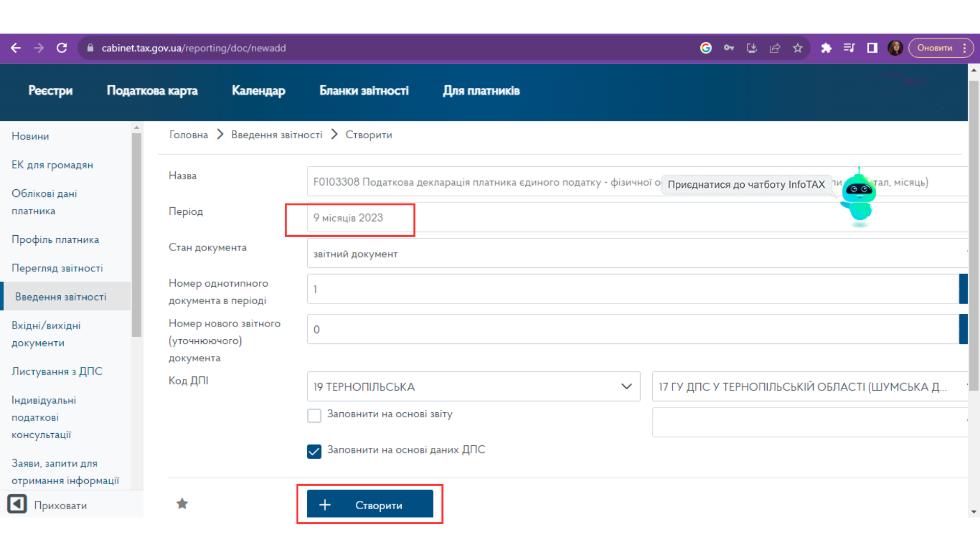Image resolution: width=980 pixels, height=551 pixels.
Task: Select Перегляд звітності in sidebar
Action: tap(57, 268)
